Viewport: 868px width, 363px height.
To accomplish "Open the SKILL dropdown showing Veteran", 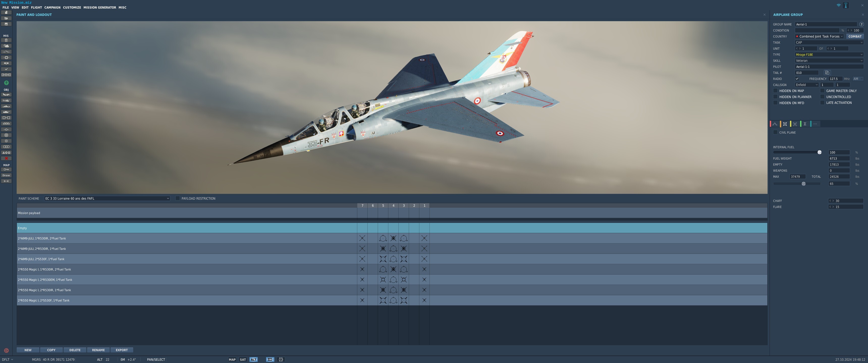I will pyautogui.click(x=829, y=60).
